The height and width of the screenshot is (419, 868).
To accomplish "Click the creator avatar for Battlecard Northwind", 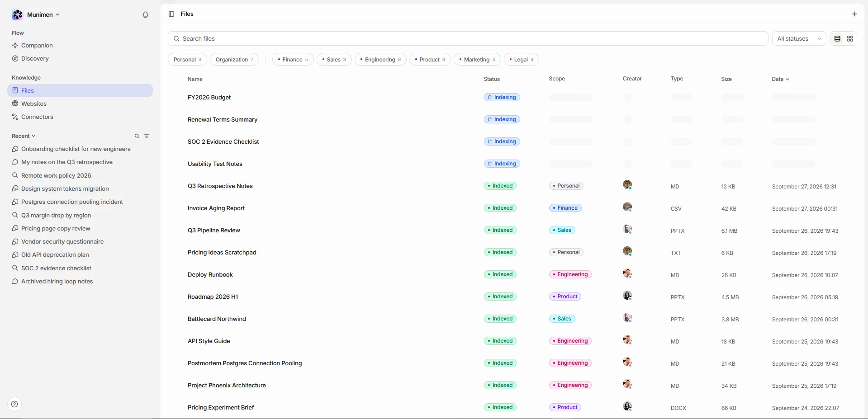I will point(627,317).
